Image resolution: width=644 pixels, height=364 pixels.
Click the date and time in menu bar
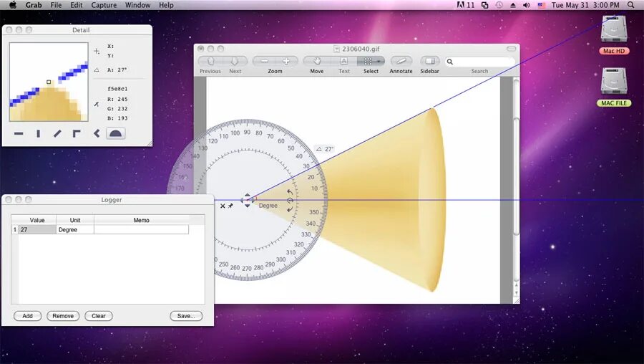[x=585, y=5]
